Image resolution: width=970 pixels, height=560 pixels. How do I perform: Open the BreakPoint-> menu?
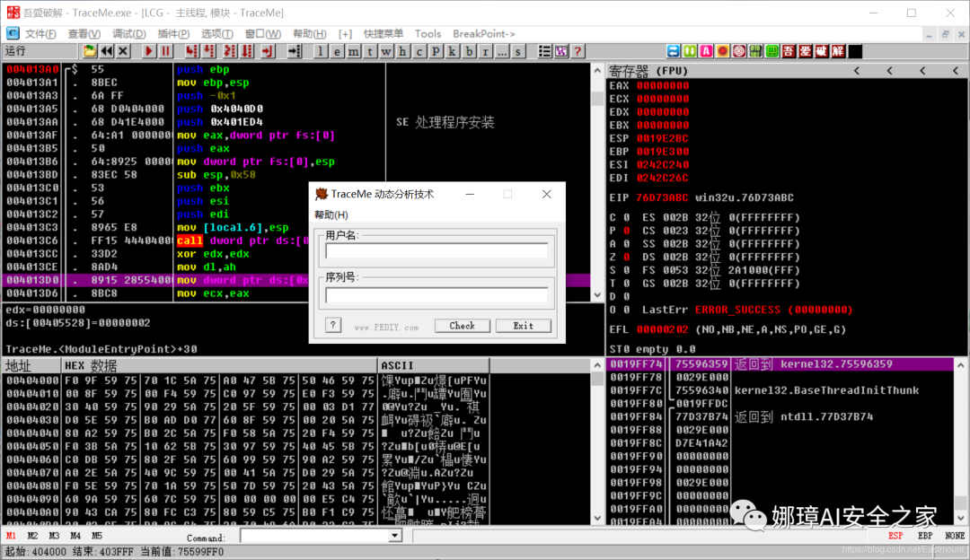tap(484, 34)
